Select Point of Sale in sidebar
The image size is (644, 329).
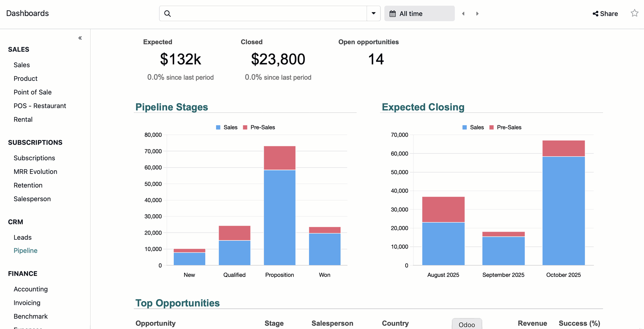click(33, 92)
